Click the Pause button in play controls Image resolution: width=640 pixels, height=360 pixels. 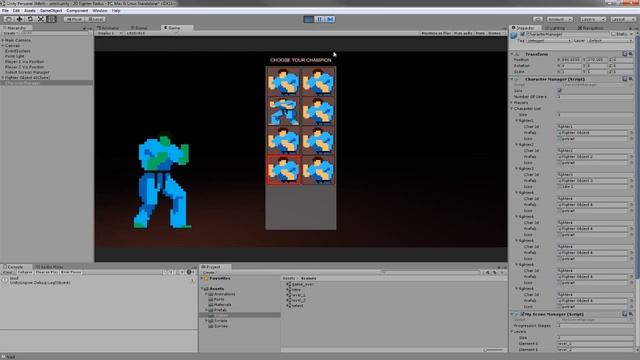320,19
